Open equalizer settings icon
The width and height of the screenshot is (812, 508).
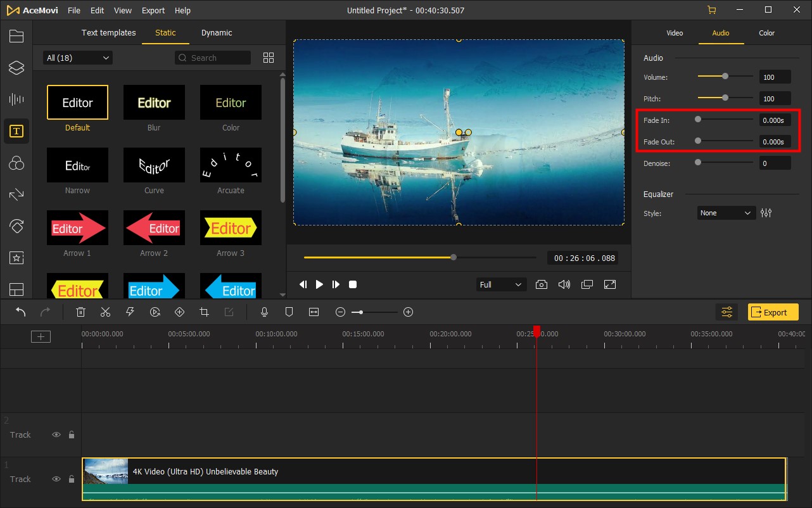(766, 213)
